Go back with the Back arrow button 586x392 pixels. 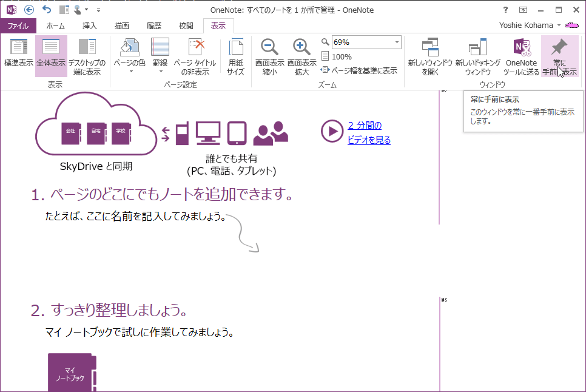[29, 10]
